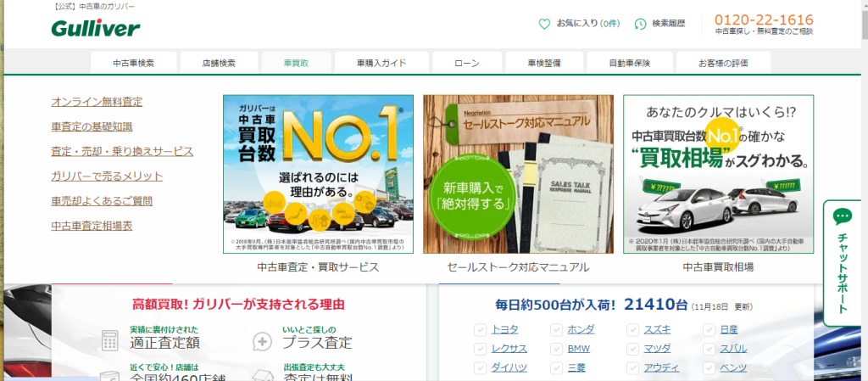The image size is (868, 381).
Task: Open the ベンツ maker link
Action: coord(733,367)
